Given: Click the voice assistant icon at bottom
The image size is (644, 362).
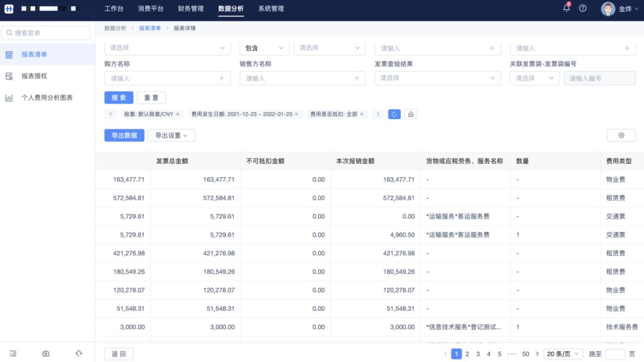Looking at the screenshot, I should (78, 353).
